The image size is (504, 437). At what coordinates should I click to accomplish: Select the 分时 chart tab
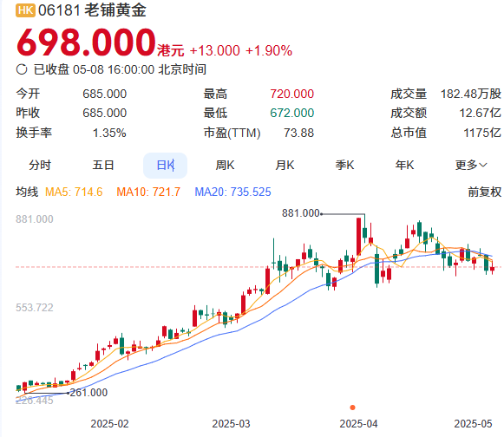(40, 165)
